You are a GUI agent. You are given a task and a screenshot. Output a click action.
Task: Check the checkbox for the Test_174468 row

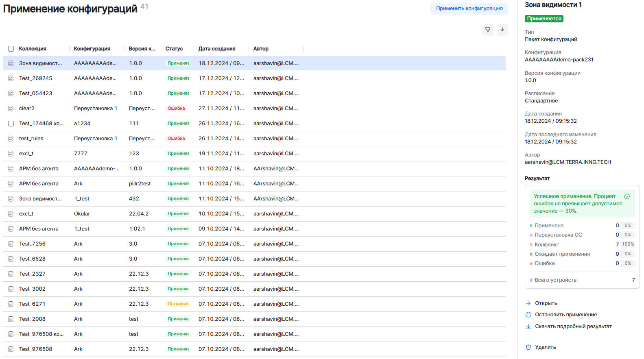click(11, 124)
